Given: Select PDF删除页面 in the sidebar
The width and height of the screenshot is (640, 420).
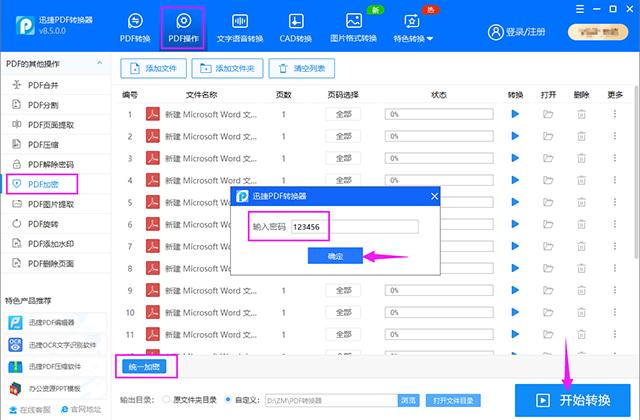Looking at the screenshot, I should [56, 263].
